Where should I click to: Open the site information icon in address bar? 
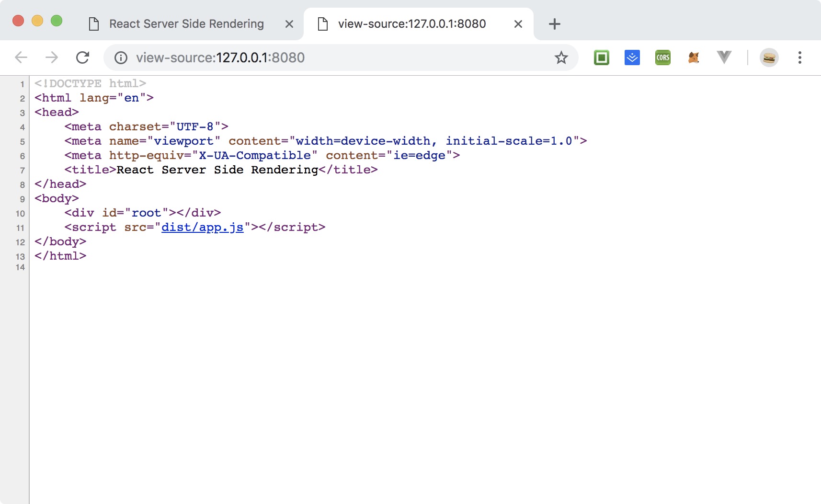point(121,58)
